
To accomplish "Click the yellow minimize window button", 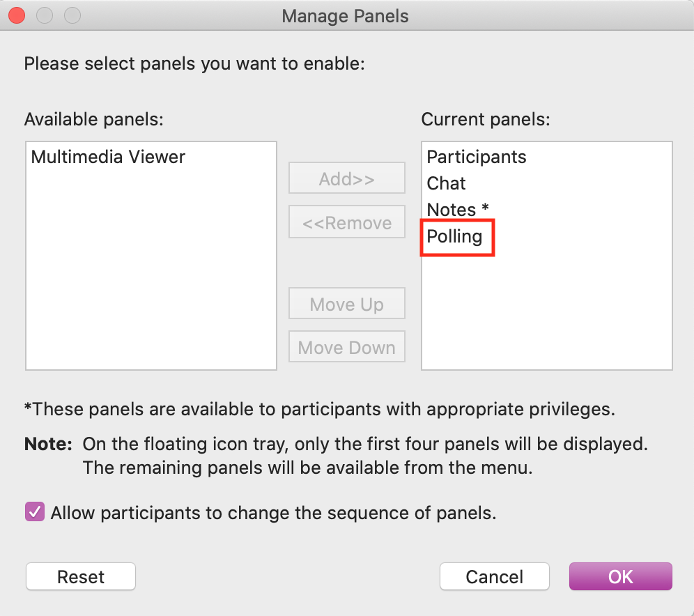I will coord(44,15).
